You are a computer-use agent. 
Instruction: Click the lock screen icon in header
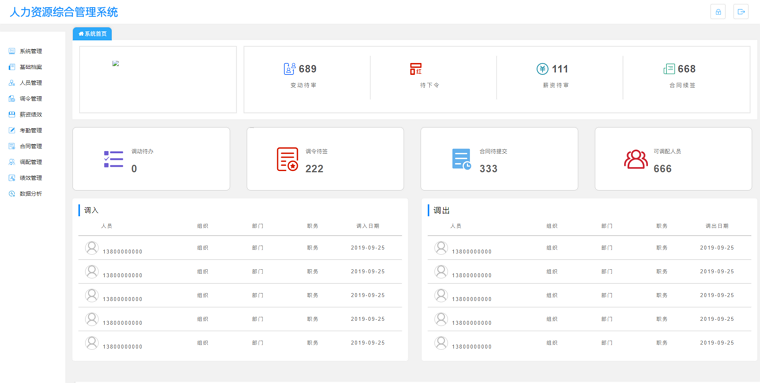click(718, 12)
